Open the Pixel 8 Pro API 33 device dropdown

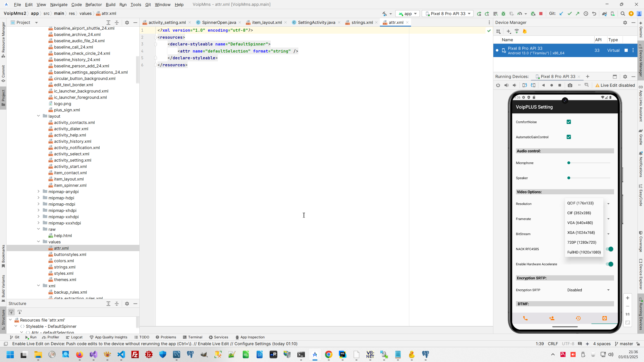tap(448, 14)
